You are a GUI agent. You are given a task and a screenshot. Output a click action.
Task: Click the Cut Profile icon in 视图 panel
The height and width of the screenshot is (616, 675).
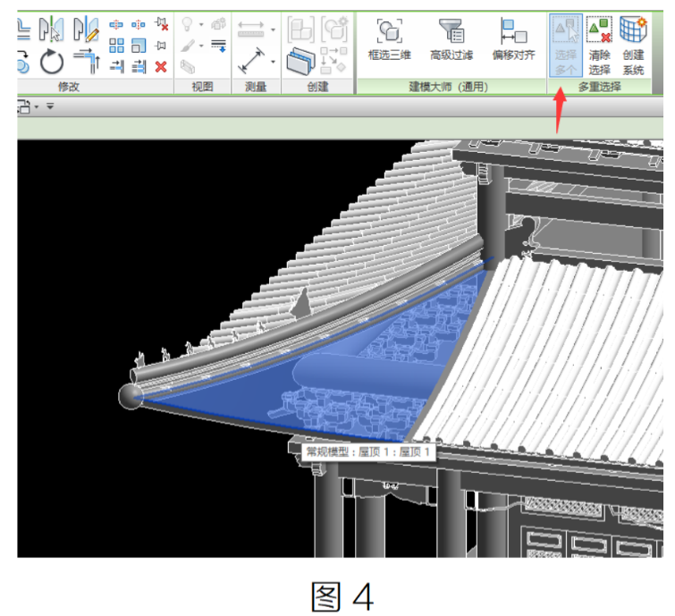click(x=188, y=67)
